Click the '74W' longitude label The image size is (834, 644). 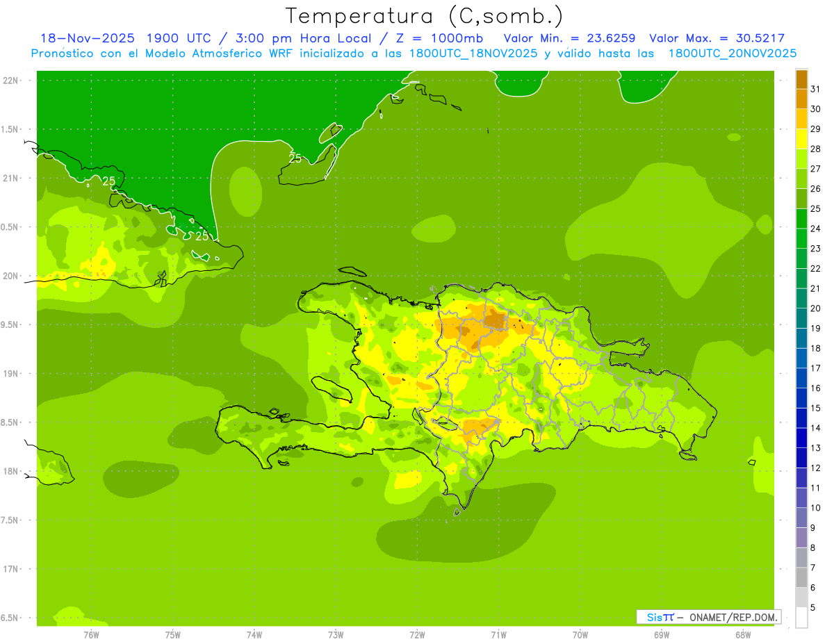tap(254, 634)
